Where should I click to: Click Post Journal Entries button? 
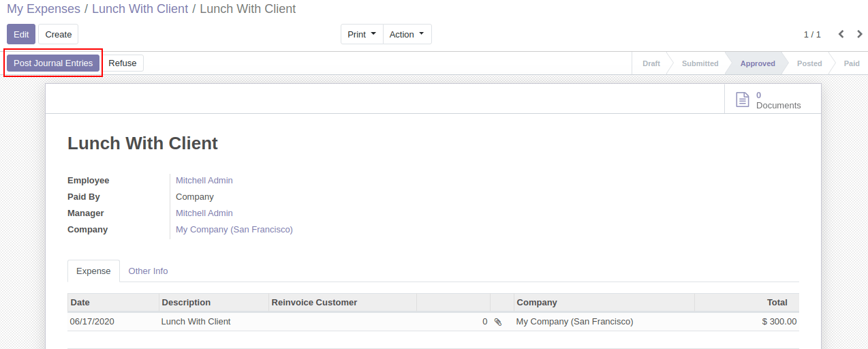click(x=53, y=63)
